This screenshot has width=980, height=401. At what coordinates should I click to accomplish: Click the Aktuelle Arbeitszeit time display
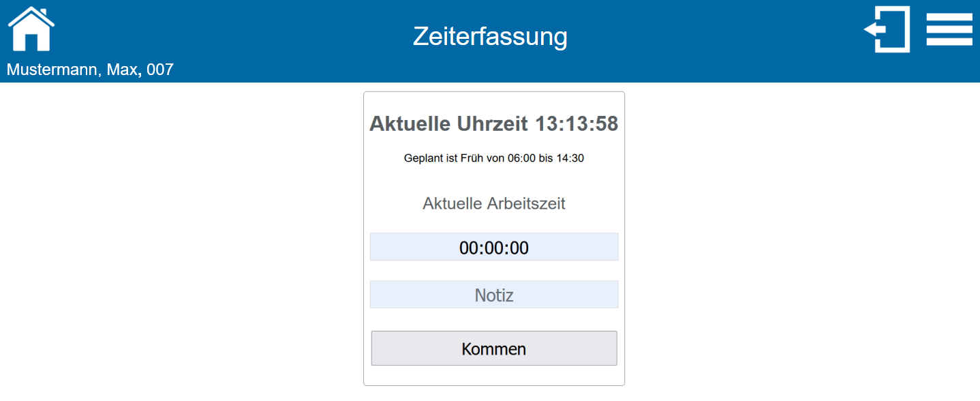494,203
